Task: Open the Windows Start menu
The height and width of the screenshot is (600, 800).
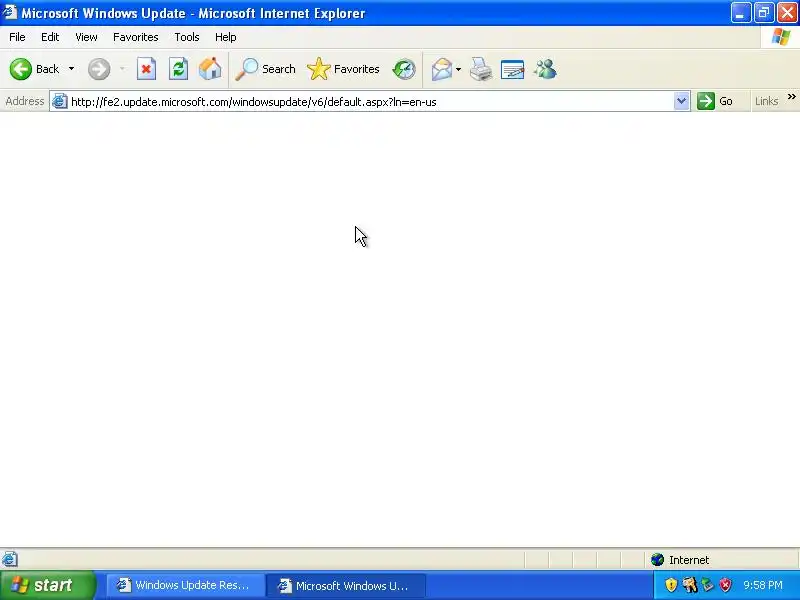Action: click(x=48, y=585)
